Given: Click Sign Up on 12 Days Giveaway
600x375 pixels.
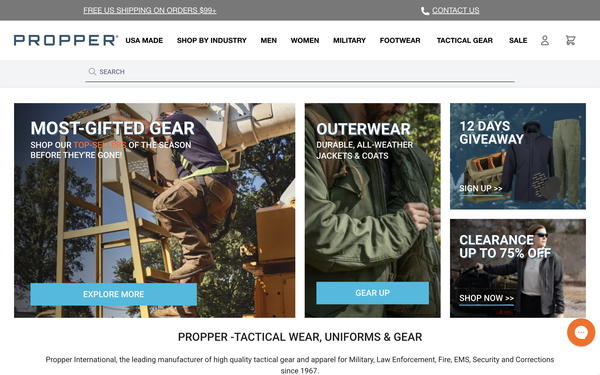Looking at the screenshot, I should point(481,188).
